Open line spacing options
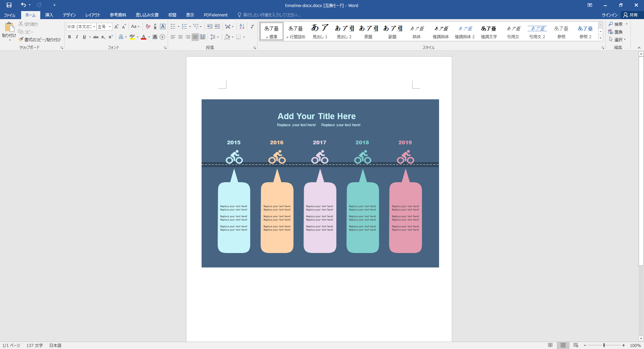Screen dimensions: 644x349 [x=214, y=37]
